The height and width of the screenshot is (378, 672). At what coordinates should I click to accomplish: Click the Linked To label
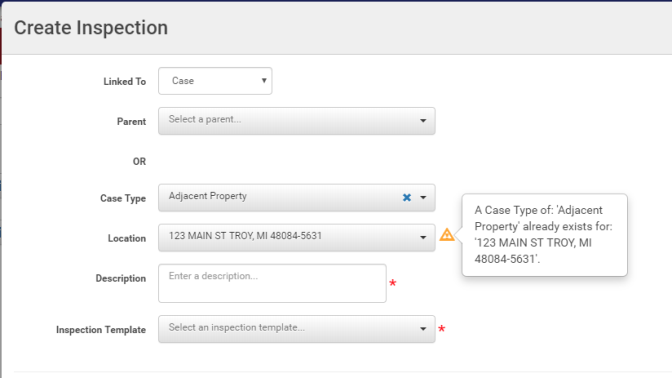[124, 81]
